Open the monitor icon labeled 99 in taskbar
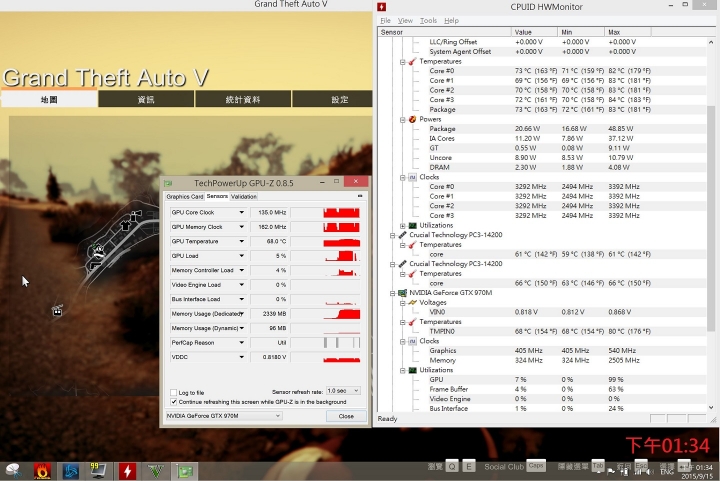The width and height of the screenshot is (720, 481). [x=98, y=470]
